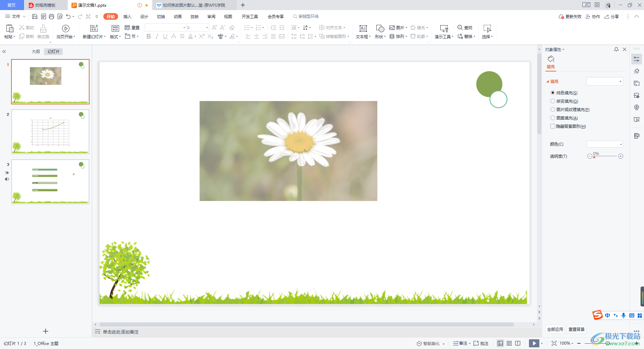Screen dimensions: 644x349
Task: Expand the Layout dropdown
Action: pyautogui.click(x=115, y=37)
